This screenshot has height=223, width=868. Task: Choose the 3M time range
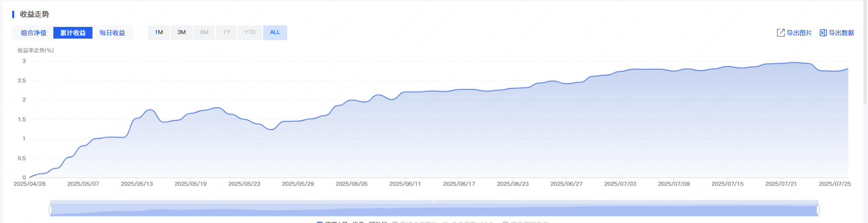(x=181, y=33)
